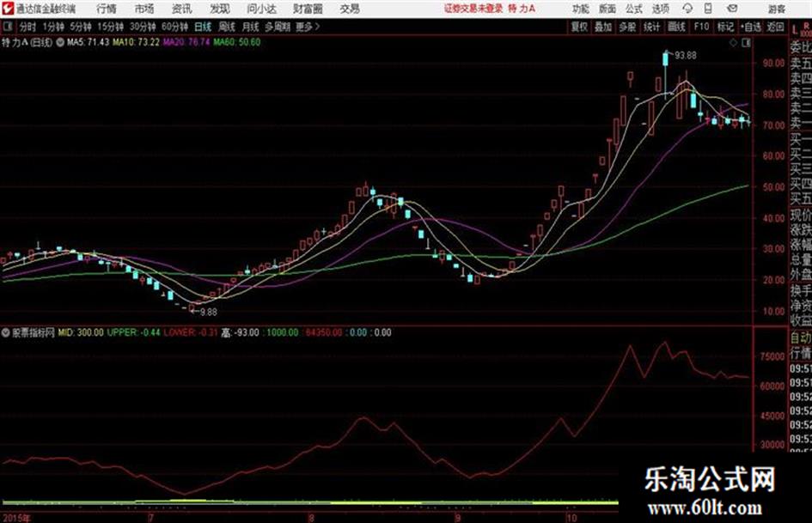The width and height of the screenshot is (812, 523).
Task: Switch to 1分钟 period tab
Action: (x=53, y=27)
